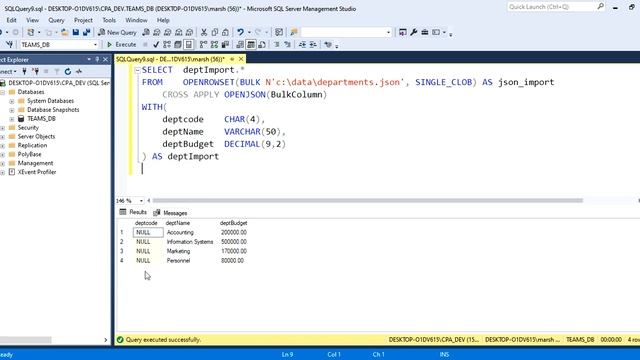
Task: Click the Toolbox briefcase icon
Action: tap(424, 32)
